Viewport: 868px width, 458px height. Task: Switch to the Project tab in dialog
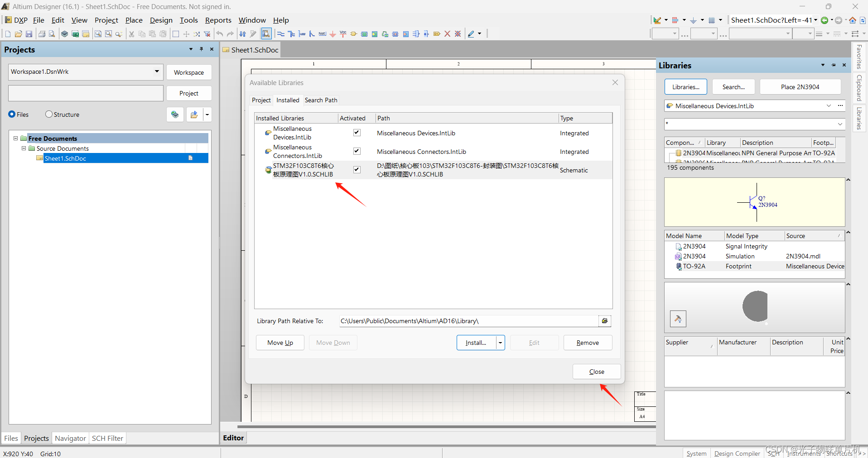coord(261,100)
